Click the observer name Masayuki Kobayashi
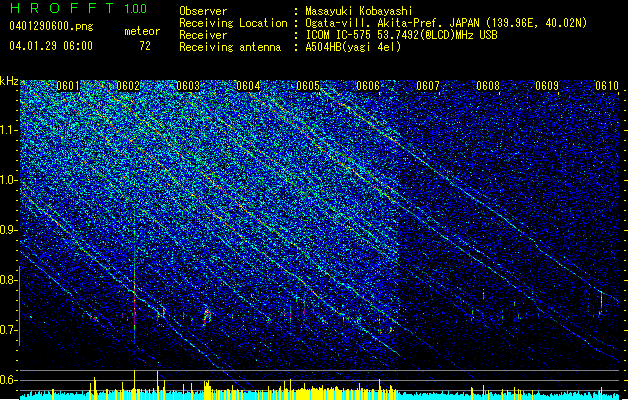 (358, 11)
